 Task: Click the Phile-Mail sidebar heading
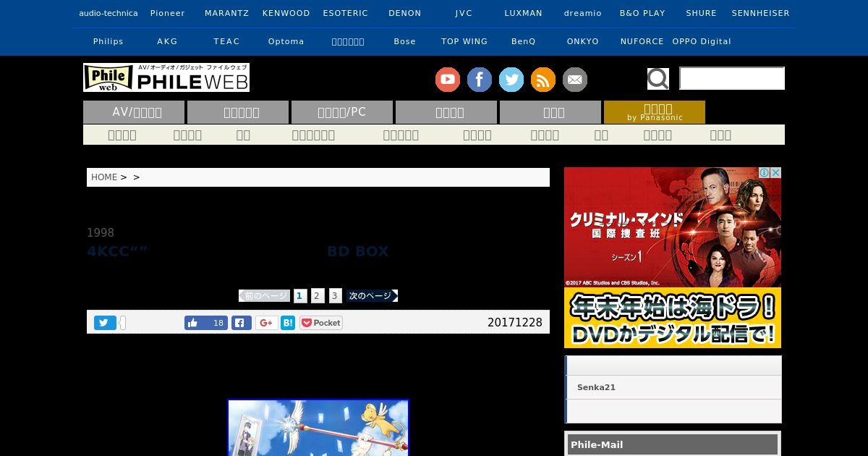673,444
